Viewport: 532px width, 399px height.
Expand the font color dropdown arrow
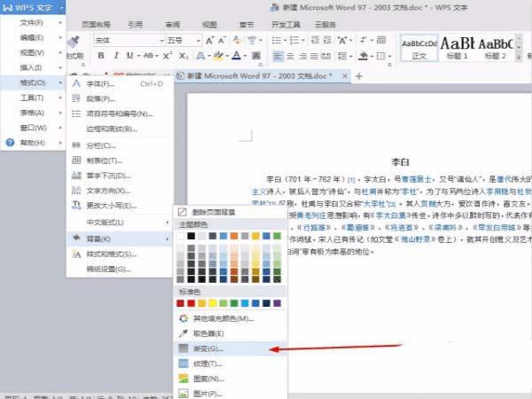[x=245, y=56]
